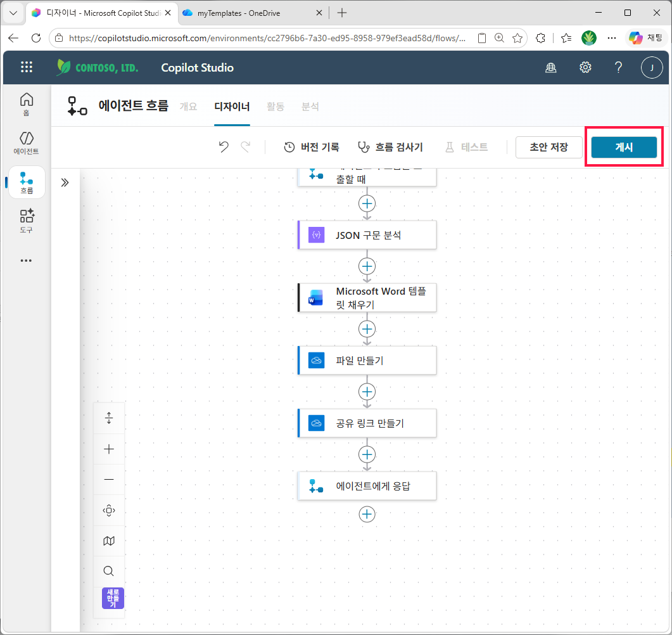Open the favorites list icon
Image resolution: width=672 pixels, height=635 pixels.
tap(566, 38)
